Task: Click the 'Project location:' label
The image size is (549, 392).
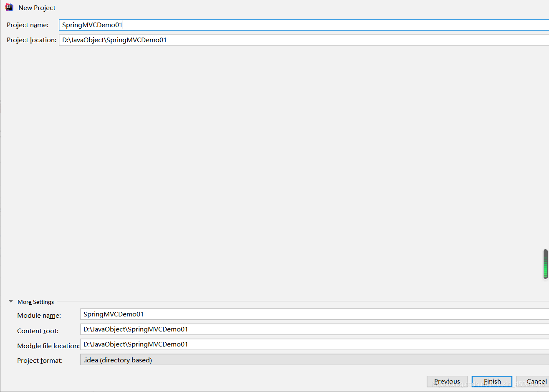Action: [31, 40]
